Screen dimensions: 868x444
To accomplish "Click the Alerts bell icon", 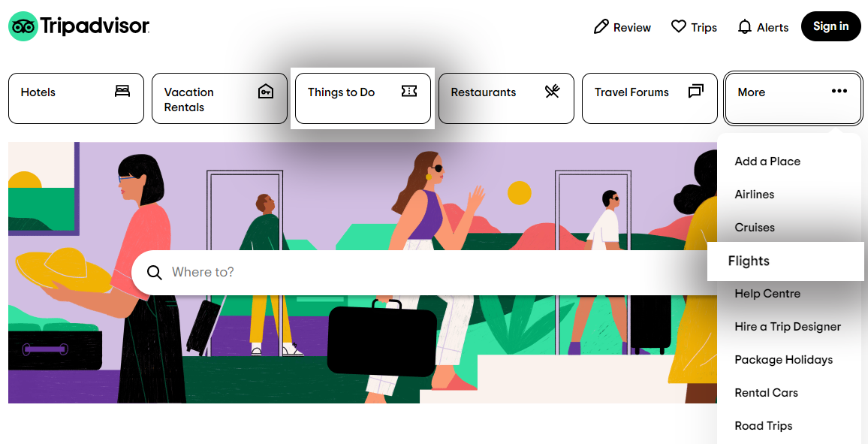I will [745, 26].
